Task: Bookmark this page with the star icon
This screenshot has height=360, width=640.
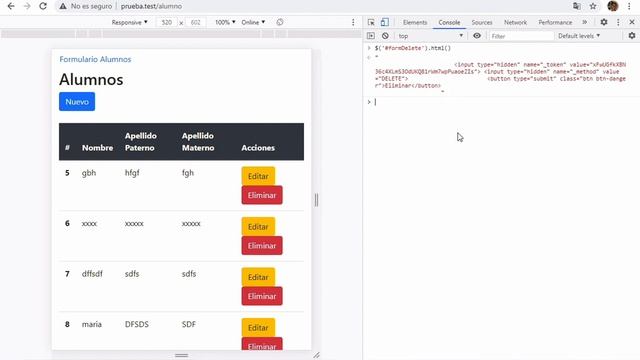Action: click(x=593, y=6)
